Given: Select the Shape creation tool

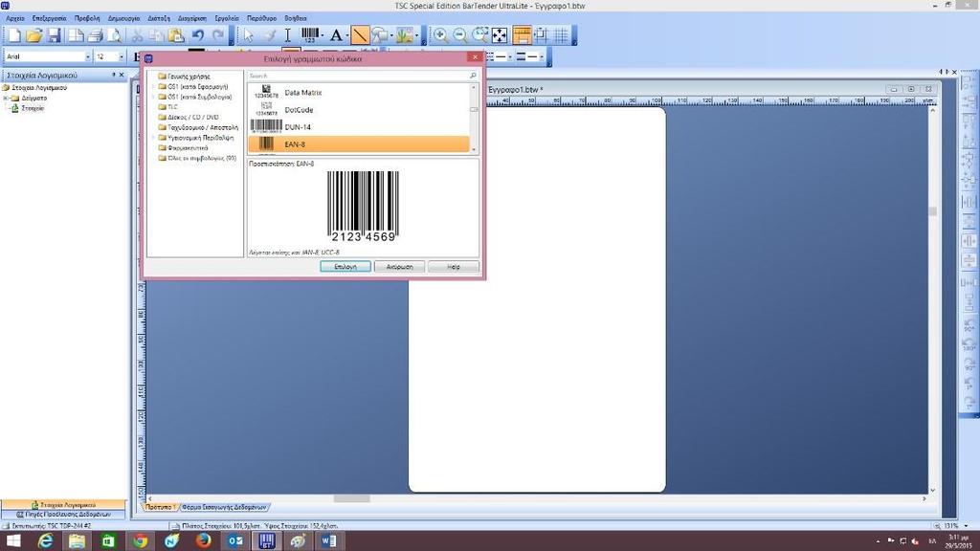Looking at the screenshot, I should pos(379,35).
